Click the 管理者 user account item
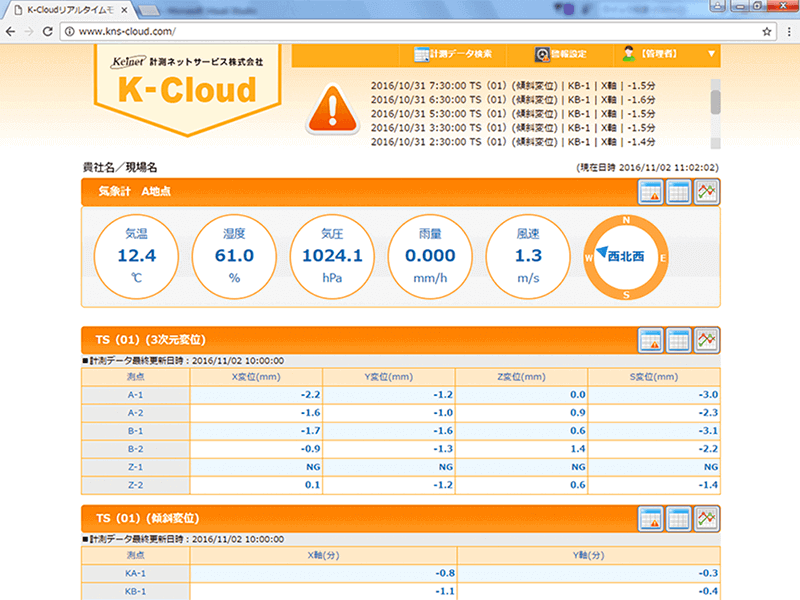Image resolution: width=800 pixels, height=600 pixels. point(656,54)
